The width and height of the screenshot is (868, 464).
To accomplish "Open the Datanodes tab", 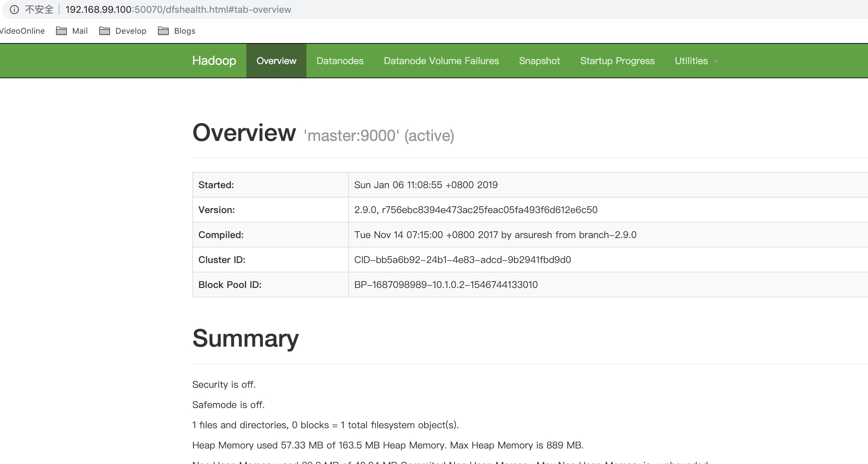I will click(x=340, y=61).
